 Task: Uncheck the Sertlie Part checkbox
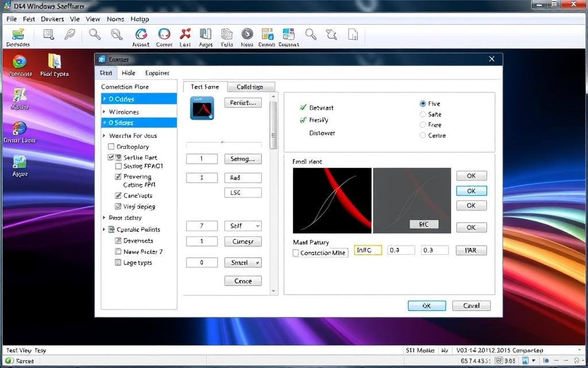(x=111, y=158)
